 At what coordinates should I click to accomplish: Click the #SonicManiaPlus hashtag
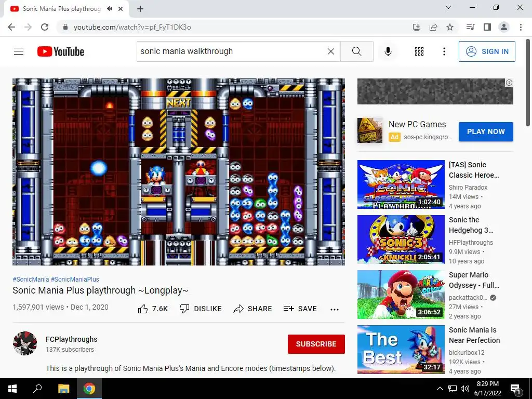pyautogui.click(x=75, y=279)
